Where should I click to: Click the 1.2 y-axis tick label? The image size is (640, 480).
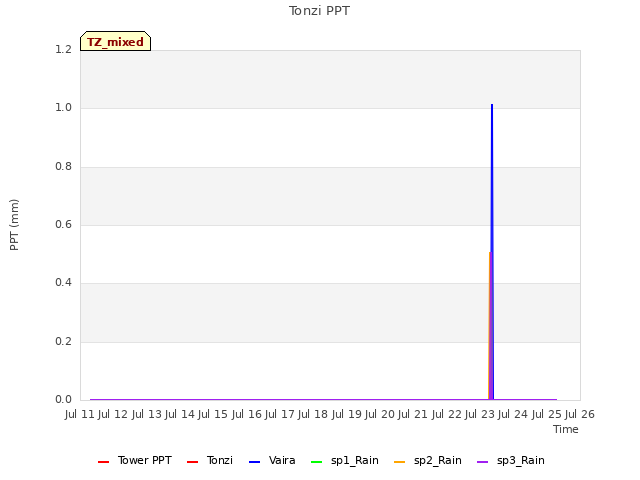point(63,50)
